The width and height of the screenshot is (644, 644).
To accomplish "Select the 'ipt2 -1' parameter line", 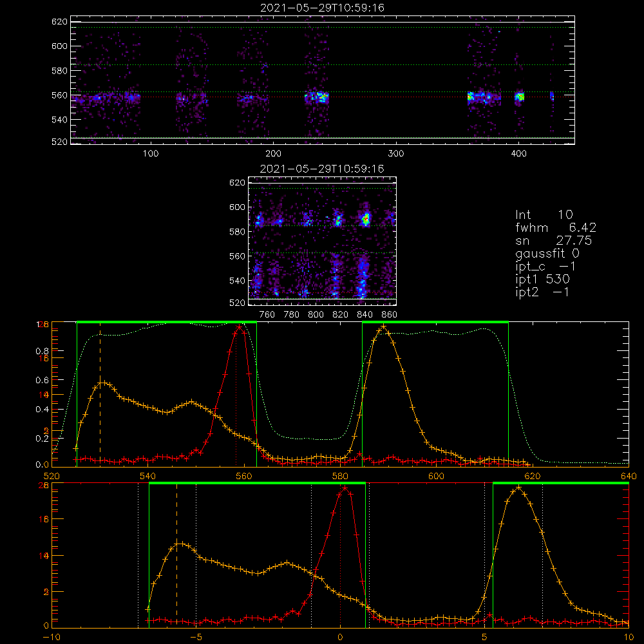I will point(542,292).
